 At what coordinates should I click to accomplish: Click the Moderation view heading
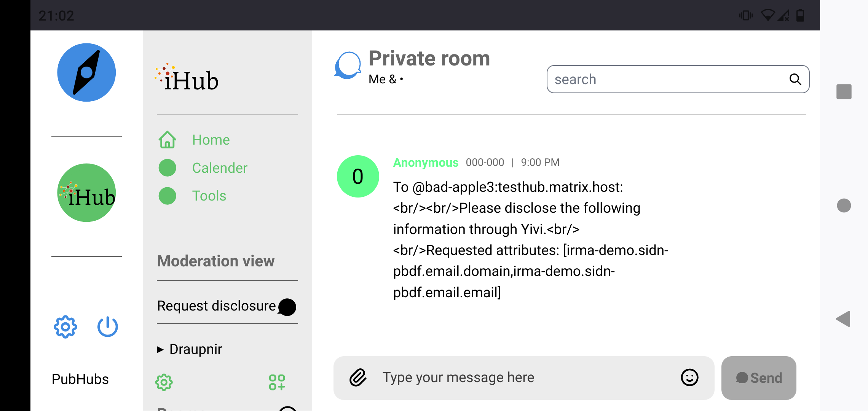(216, 261)
